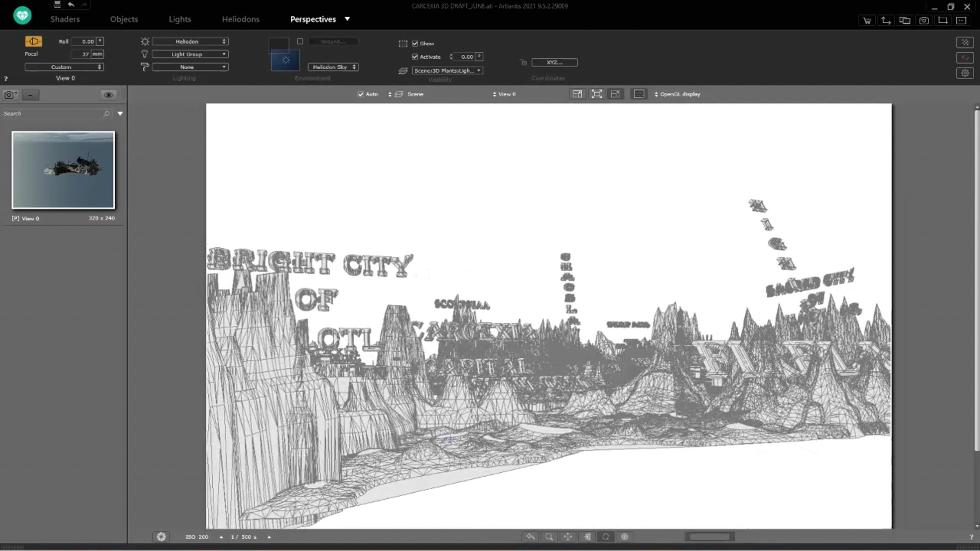Click the store shopping cart icon
Viewport: 980px width, 551px height.
(867, 20)
